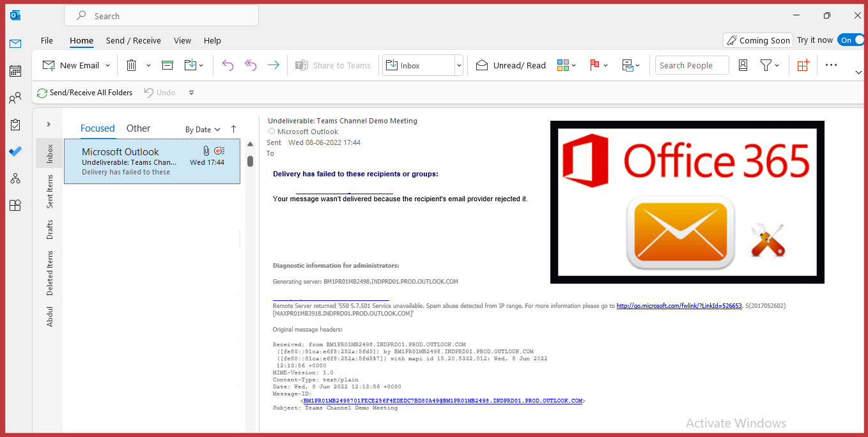
Task: Open By Date sort dropdown
Action: 203,130
